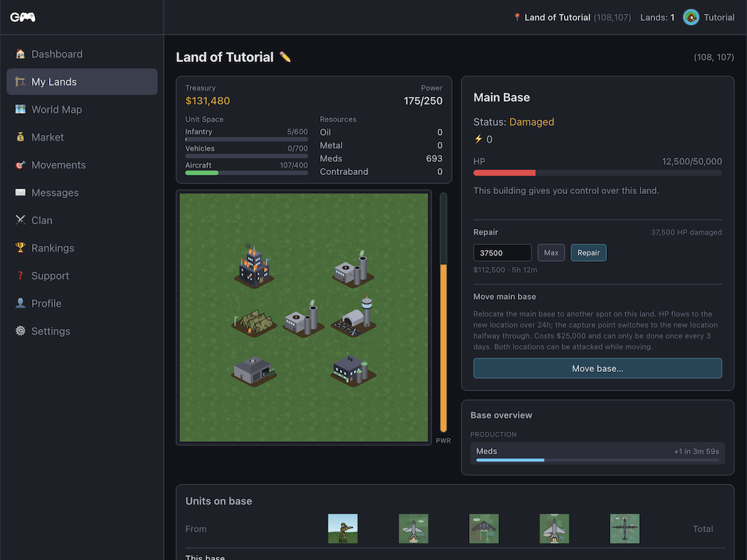
Task: Click the Meds resource count 693
Action: [434, 158]
